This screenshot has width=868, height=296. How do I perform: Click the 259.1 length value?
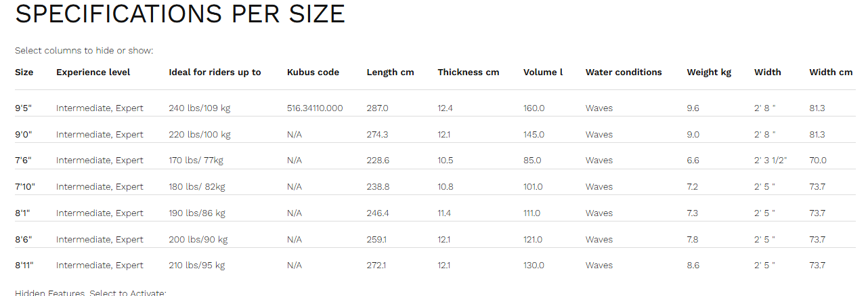[376, 240]
